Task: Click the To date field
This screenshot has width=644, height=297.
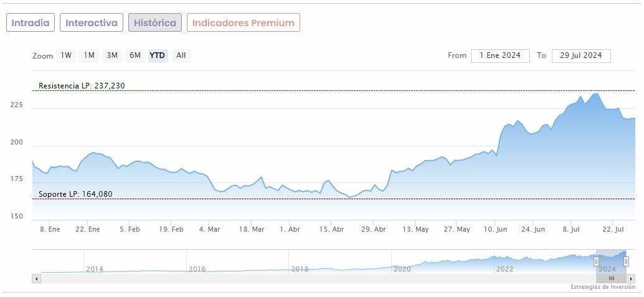Action: [x=581, y=55]
